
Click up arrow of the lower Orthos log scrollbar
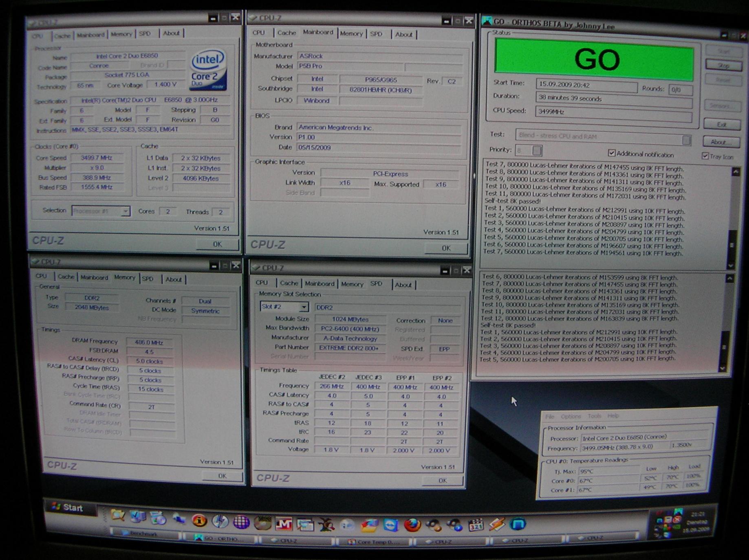coord(729,278)
